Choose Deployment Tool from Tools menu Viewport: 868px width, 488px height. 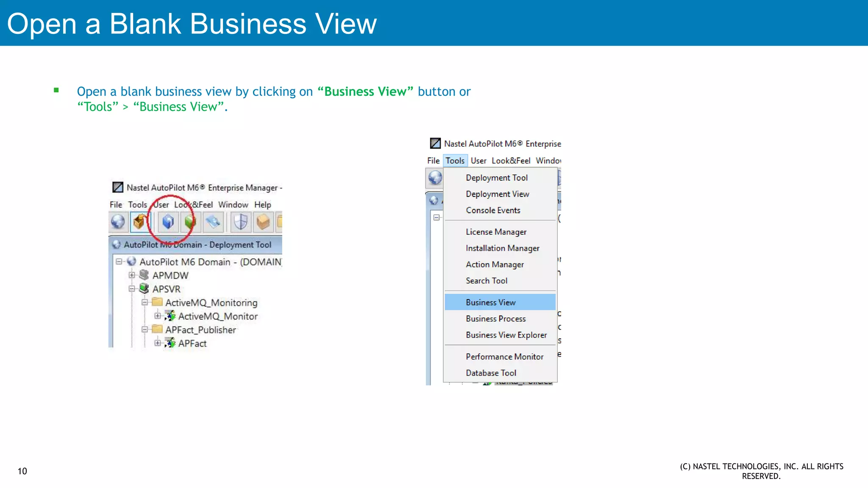pyautogui.click(x=500, y=177)
